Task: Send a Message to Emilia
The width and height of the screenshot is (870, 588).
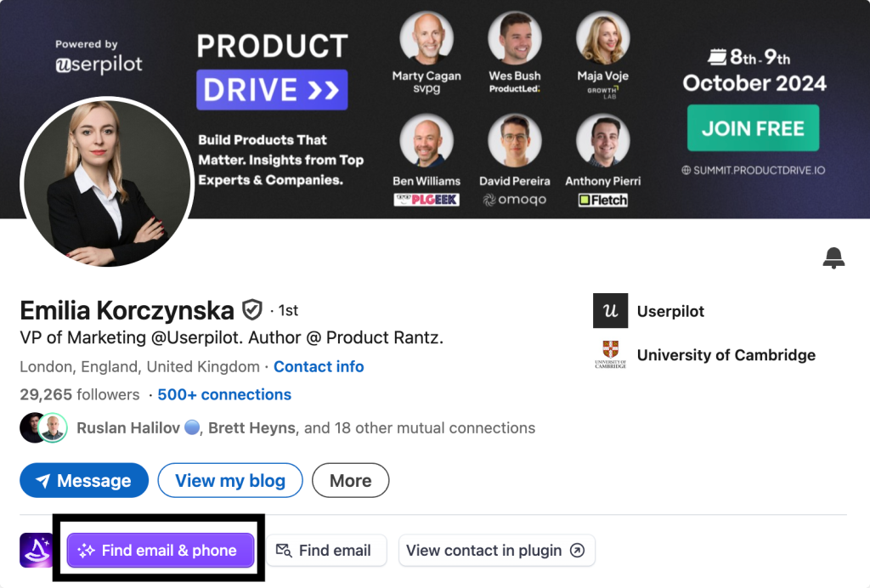Action: [83, 480]
